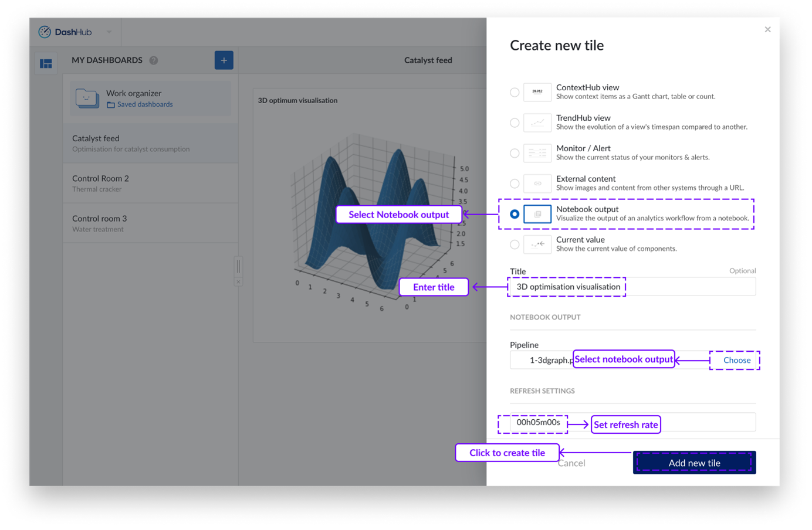The width and height of the screenshot is (812, 530).
Task: Select the Monitor / Alert radio button
Action: [515, 154]
